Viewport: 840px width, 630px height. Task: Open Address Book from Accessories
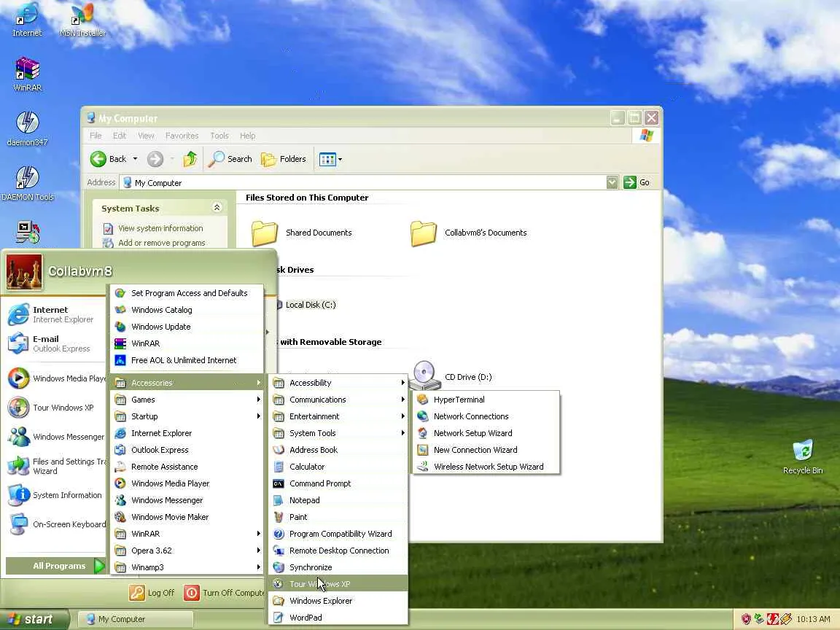click(x=338, y=450)
